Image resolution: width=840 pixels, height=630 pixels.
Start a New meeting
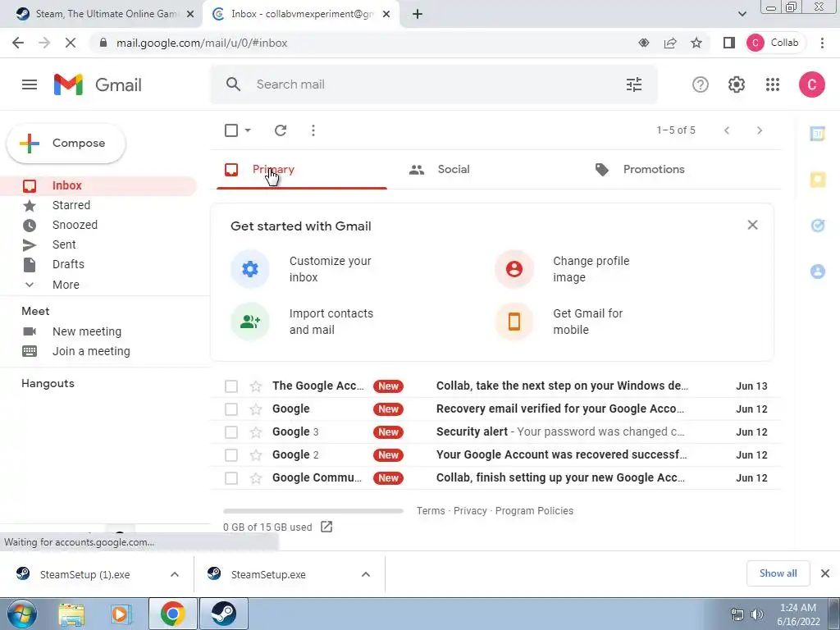coord(87,331)
